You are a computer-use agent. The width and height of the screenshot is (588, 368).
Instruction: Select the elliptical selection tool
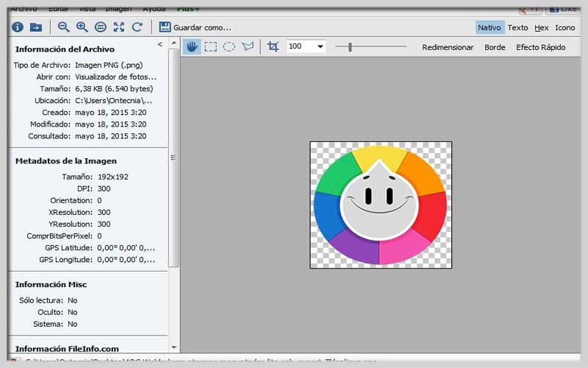[x=229, y=46]
